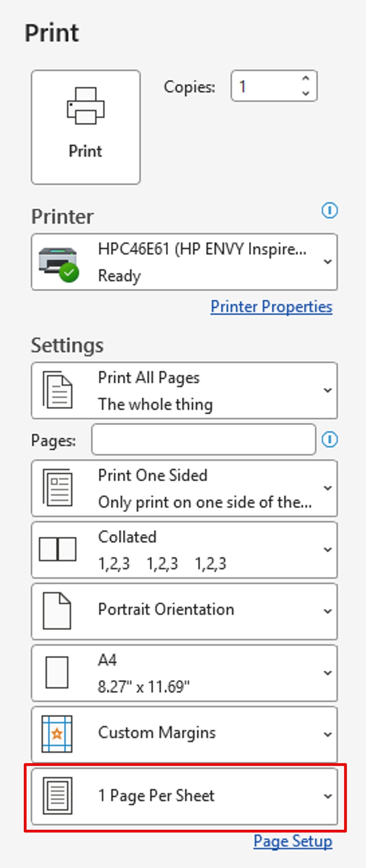The width and height of the screenshot is (366, 868).
Task: Open the Print All Pages dropdown
Action: pyautogui.click(x=185, y=391)
